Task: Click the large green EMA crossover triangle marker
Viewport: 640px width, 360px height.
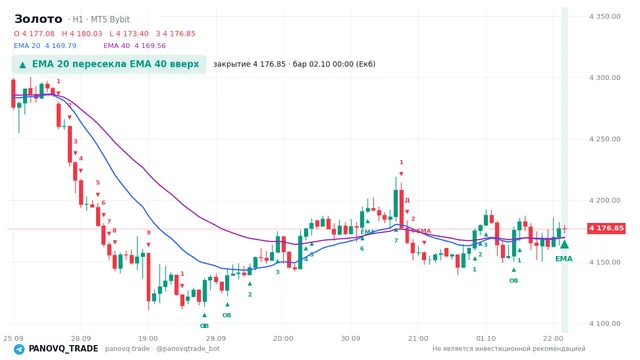Action: pyautogui.click(x=564, y=244)
